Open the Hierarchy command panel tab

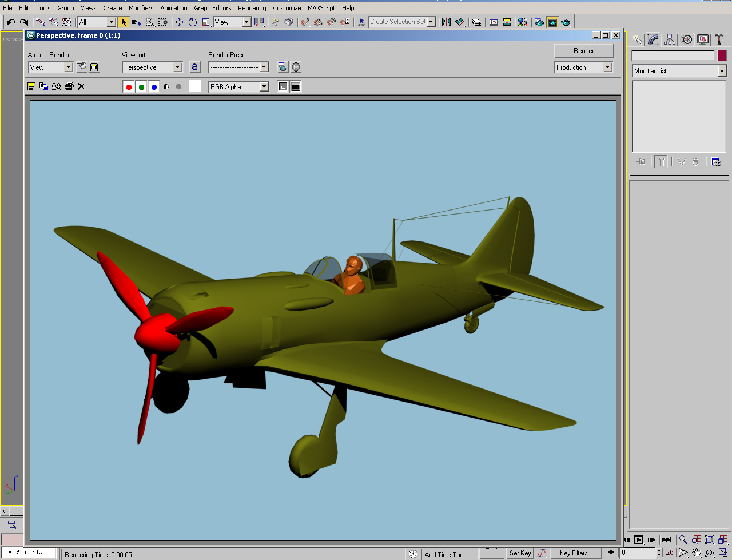(x=670, y=39)
